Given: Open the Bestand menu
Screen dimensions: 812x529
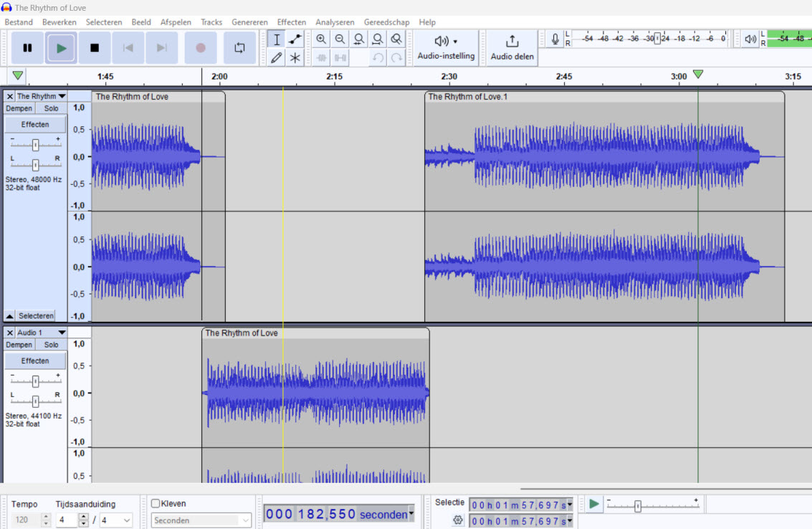Looking at the screenshot, I should pos(19,22).
